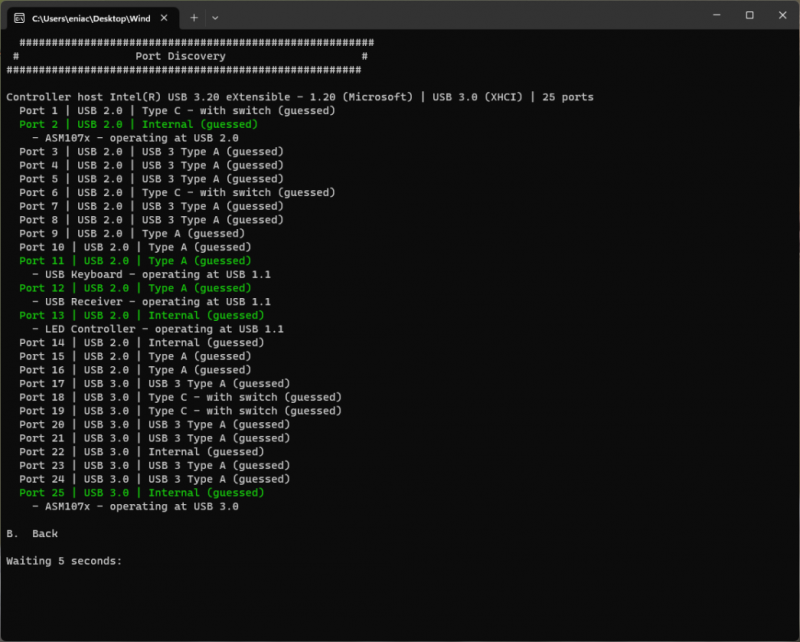Click 'USB Keyboard - operating at USB 1.1' line
Image resolution: width=800 pixels, height=642 pixels.
(x=151, y=275)
